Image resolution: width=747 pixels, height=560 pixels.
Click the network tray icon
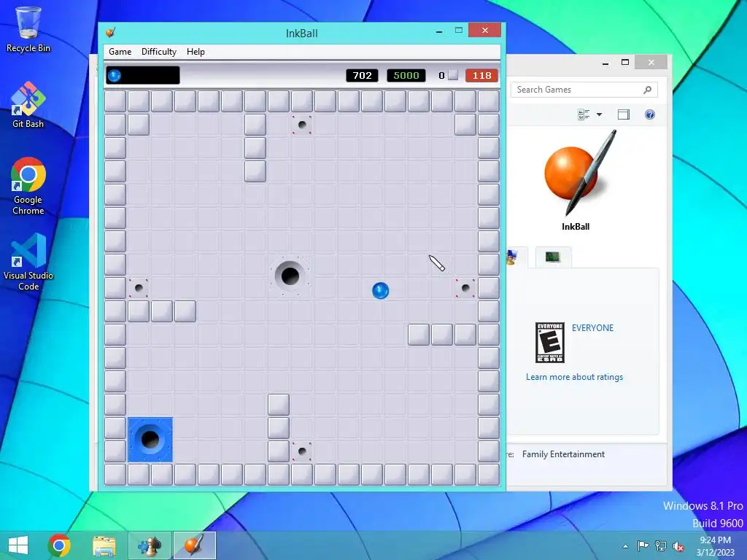[x=661, y=546]
